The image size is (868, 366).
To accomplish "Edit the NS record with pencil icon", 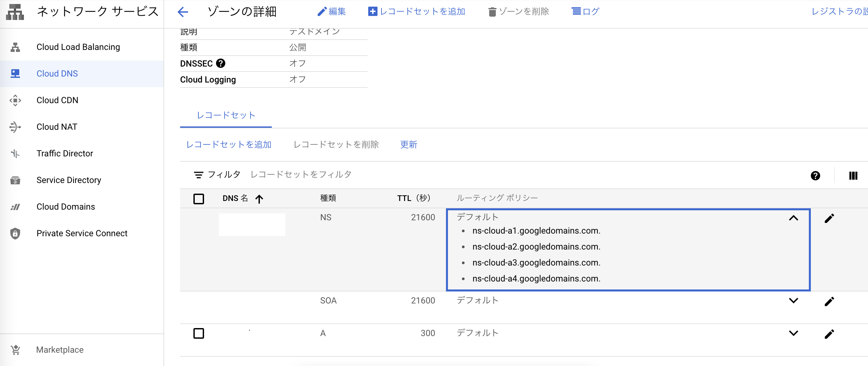I will click(829, 218).
